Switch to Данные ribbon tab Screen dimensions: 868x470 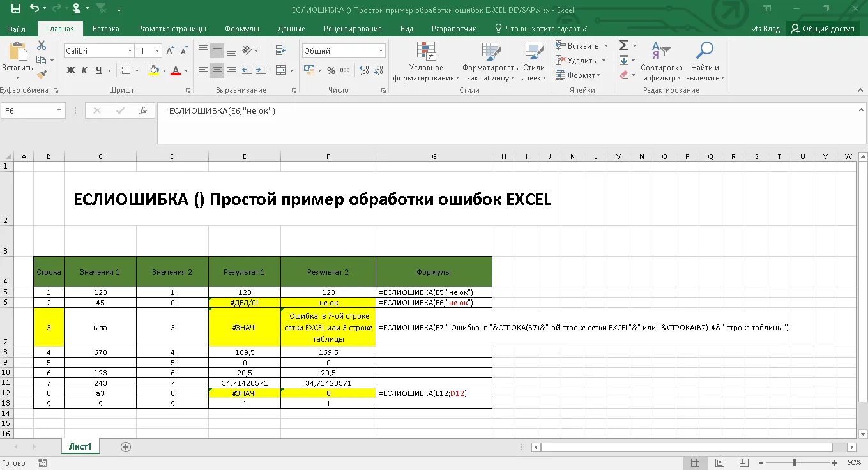tap(291, 29)
